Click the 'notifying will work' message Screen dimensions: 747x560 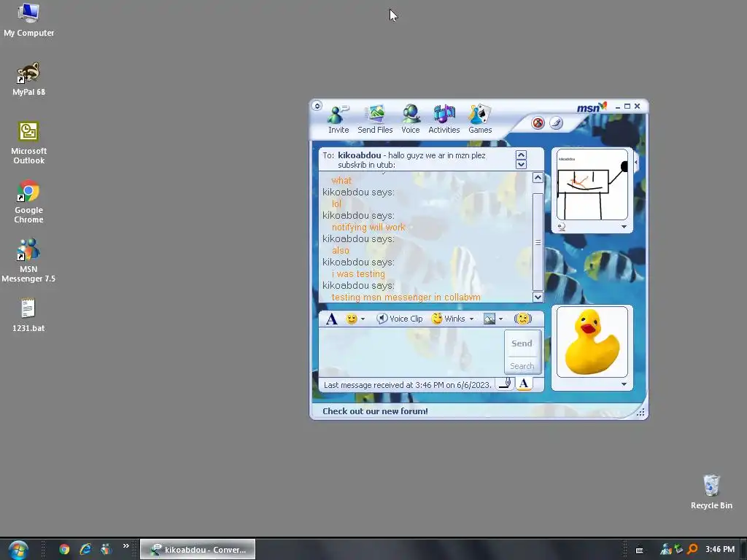(x=368, y=227)
